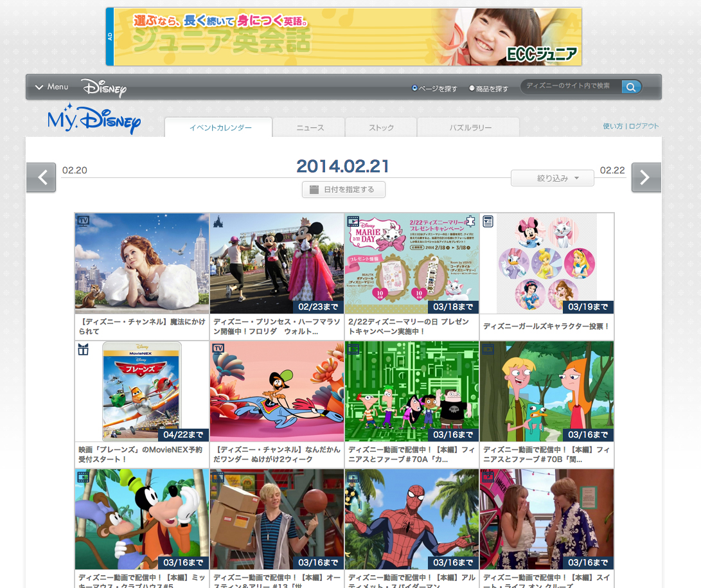Click the 2014.02.21 date heading
Image resolution: width=701 pixels, height=588 pixels.
pyautogui.click(x=343, y=166)
